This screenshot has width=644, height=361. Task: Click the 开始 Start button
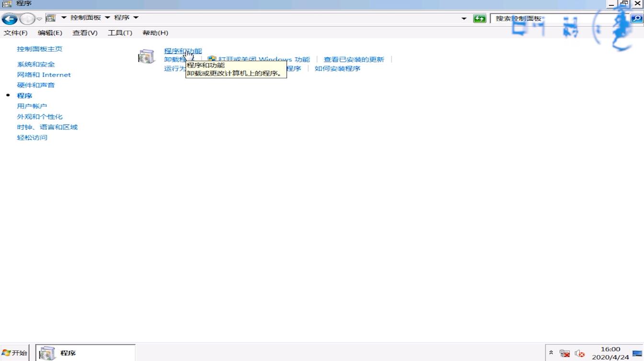pos(14,353)
